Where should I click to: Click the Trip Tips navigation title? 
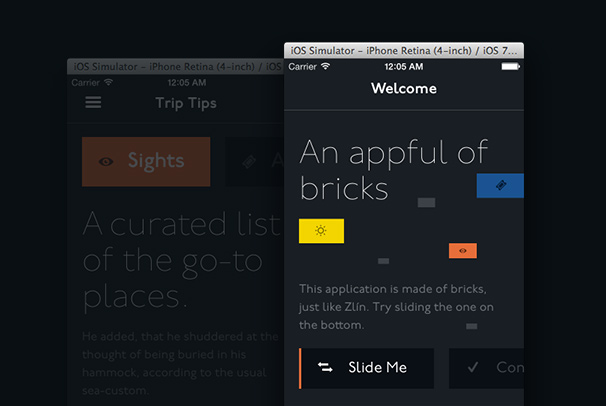[x=186, y=103]
